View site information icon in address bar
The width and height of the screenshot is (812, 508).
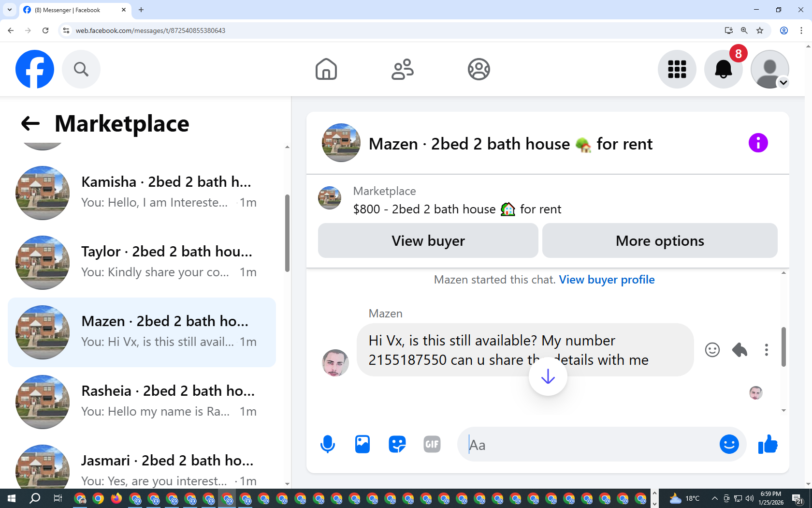point(66,30)
